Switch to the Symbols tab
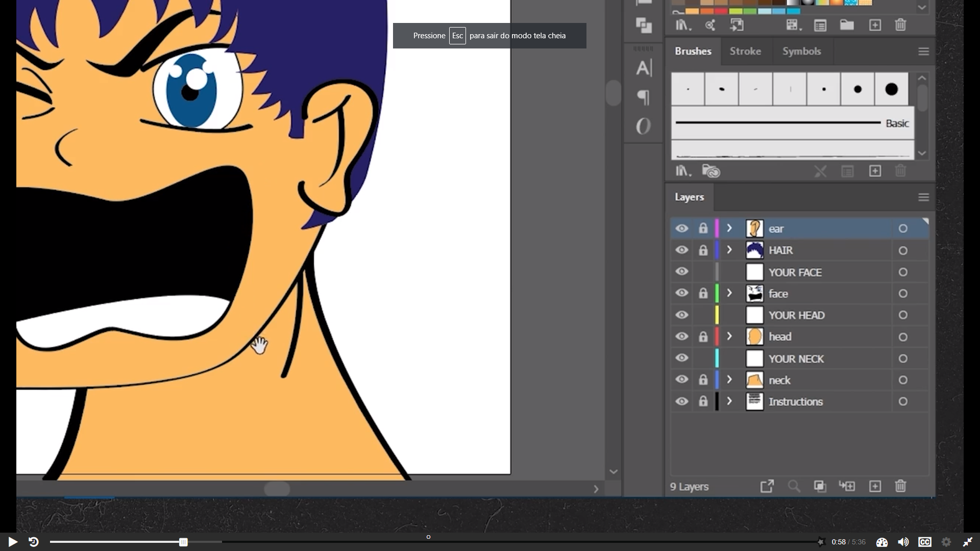This screenshot has height=551, width=980. pos(801,51)
